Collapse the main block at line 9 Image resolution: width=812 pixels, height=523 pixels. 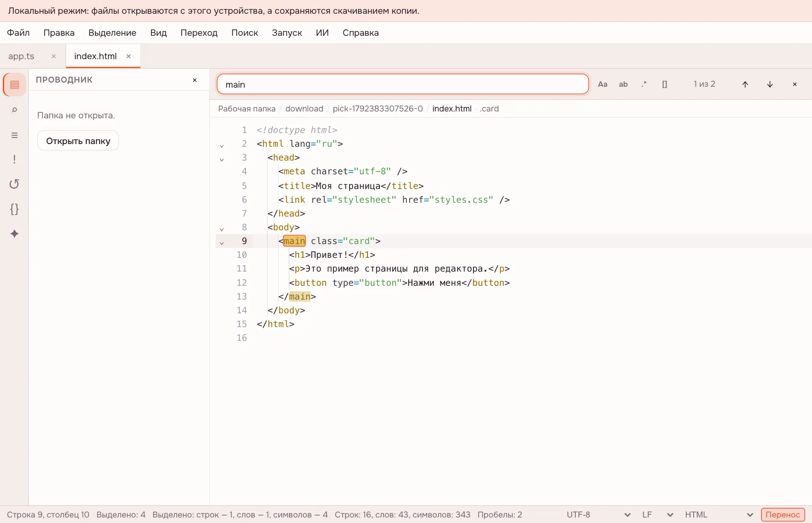[x=222, y=243]
